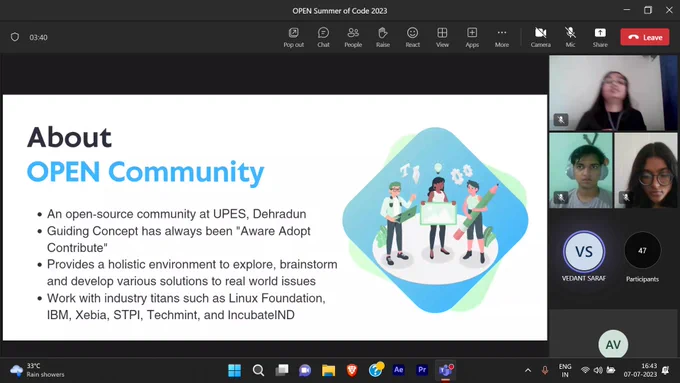Raise your hand in the meeting
680x383 pixels.
point(382,37)
